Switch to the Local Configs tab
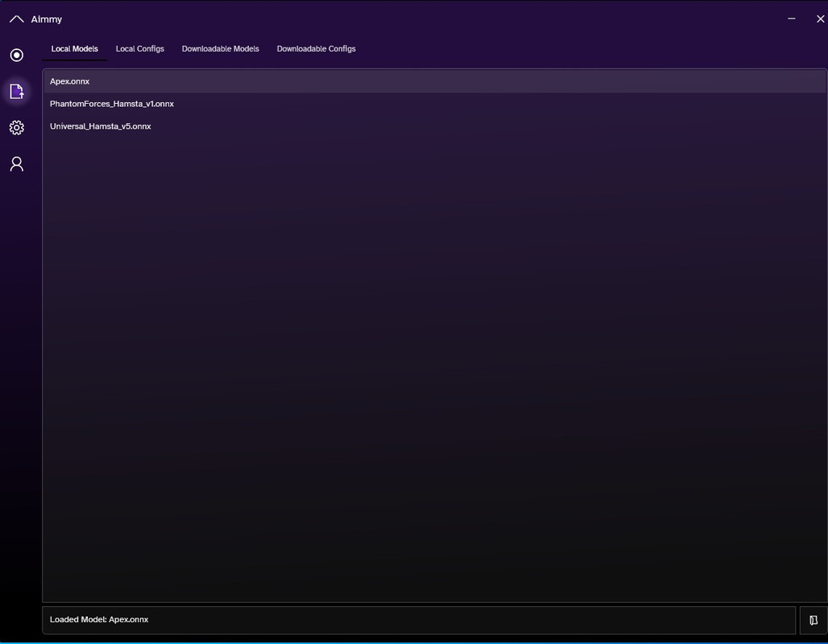Viewport: 828px width, 644px height. coord(140,48)
